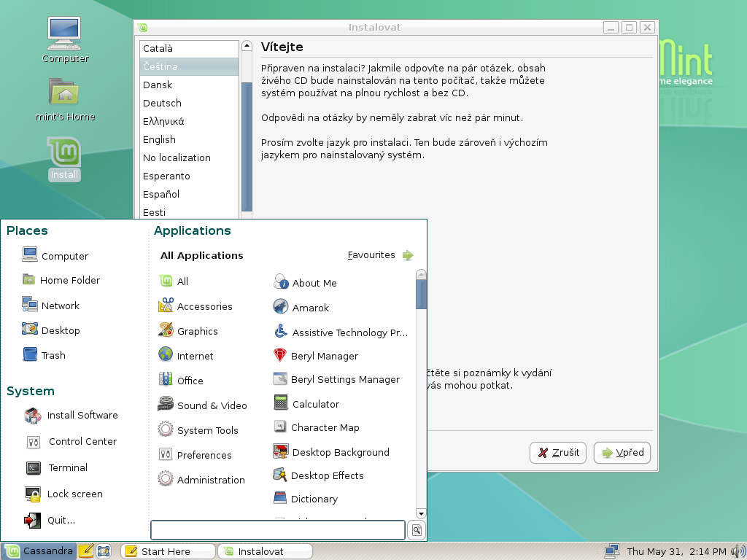Open Computer icon in Places menu
This screenshot has height=560, width=747.
[55, 255]
